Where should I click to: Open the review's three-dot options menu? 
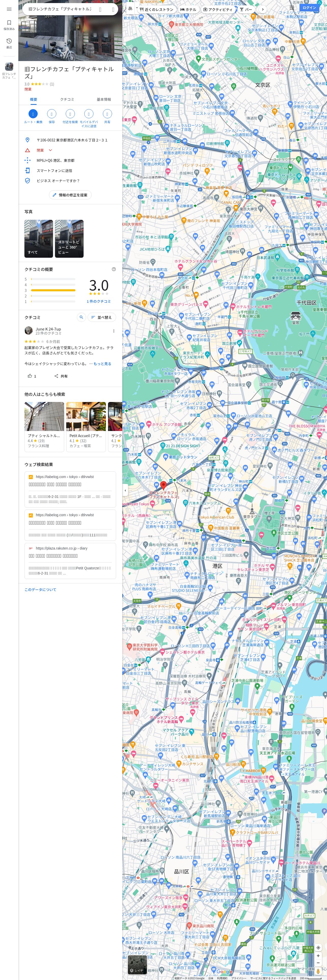click(113, 331)
